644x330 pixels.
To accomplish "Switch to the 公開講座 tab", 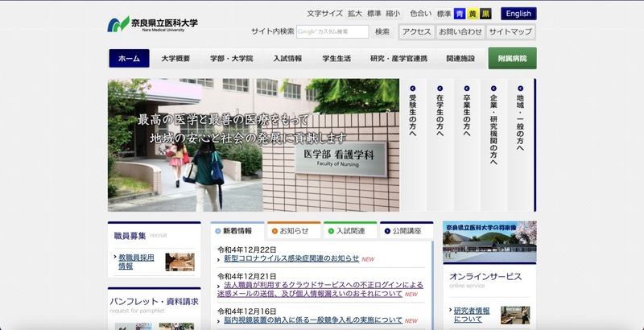I will (x=407, y=231).
